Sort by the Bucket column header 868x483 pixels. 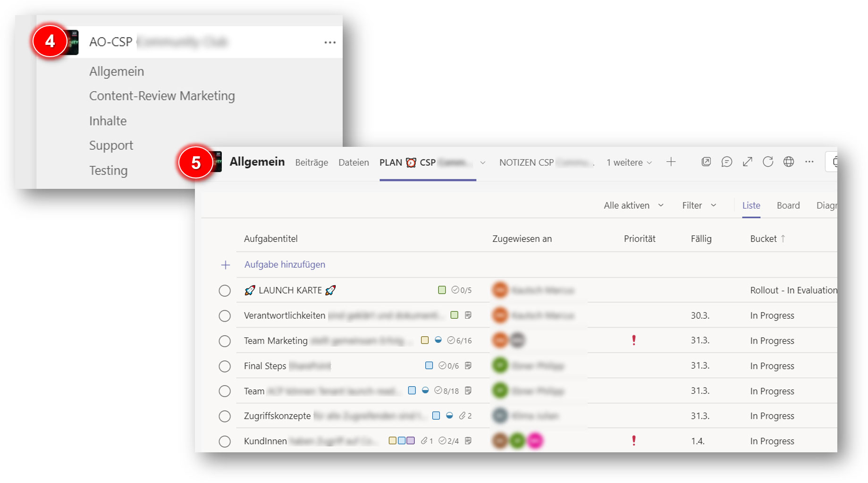(x=767, y=239)
